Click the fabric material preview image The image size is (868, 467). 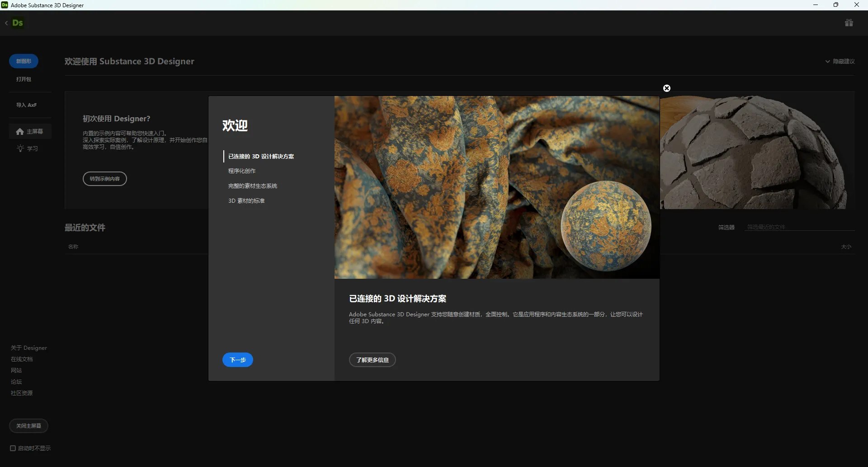497,187
